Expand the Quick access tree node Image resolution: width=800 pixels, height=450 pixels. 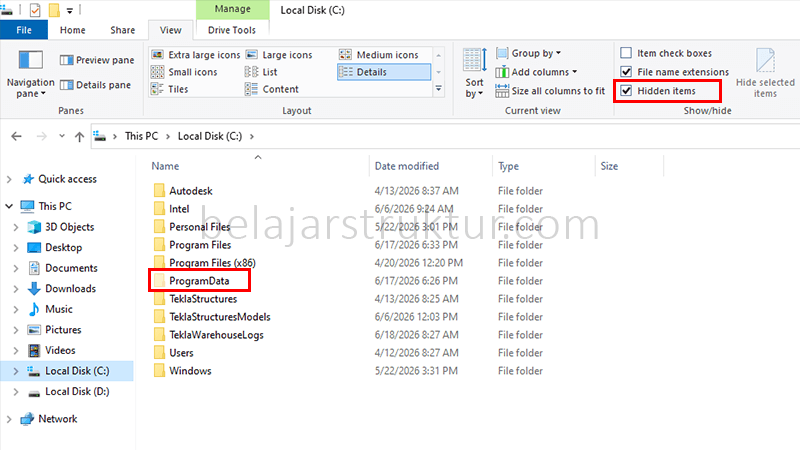(x=9, y=179)
